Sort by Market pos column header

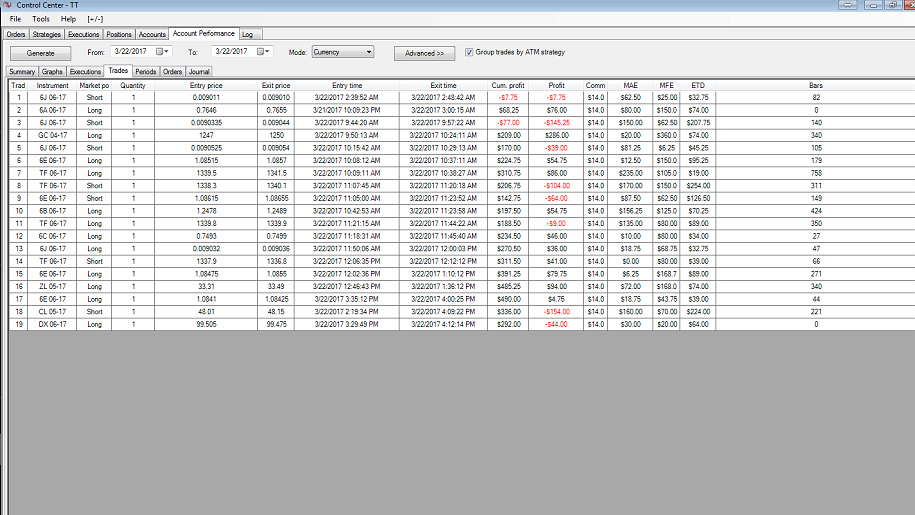(x=94, y=85)
